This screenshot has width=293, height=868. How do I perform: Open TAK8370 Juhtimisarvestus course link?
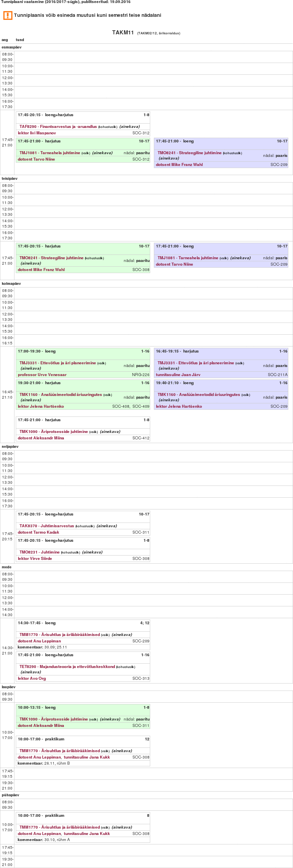click(46, 526)
